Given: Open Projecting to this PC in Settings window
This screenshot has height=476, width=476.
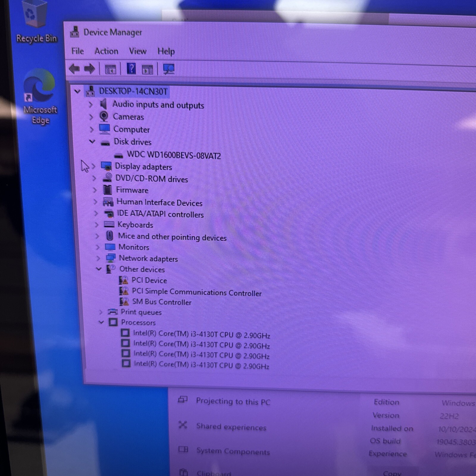Looking at the screenshot, I should pyautogui.click(x=224, y=401).
